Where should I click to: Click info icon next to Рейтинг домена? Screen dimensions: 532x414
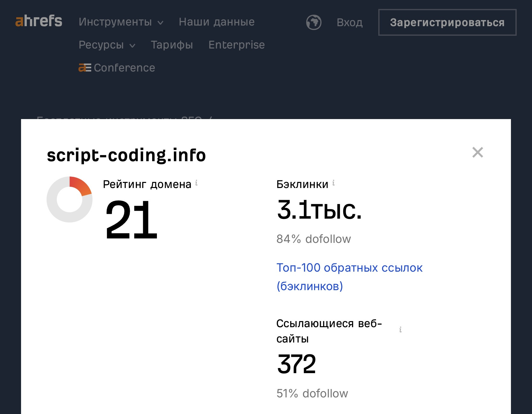tap(196, 183)
